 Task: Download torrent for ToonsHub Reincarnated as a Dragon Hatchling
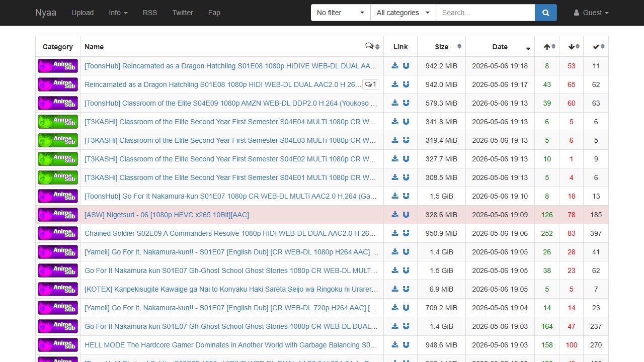click(395, 66)
